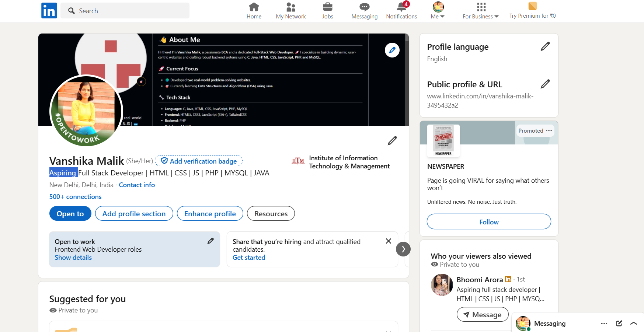Screen dimensions: 644x332
Task: Show details of Open to work
Action: [73, 258]
